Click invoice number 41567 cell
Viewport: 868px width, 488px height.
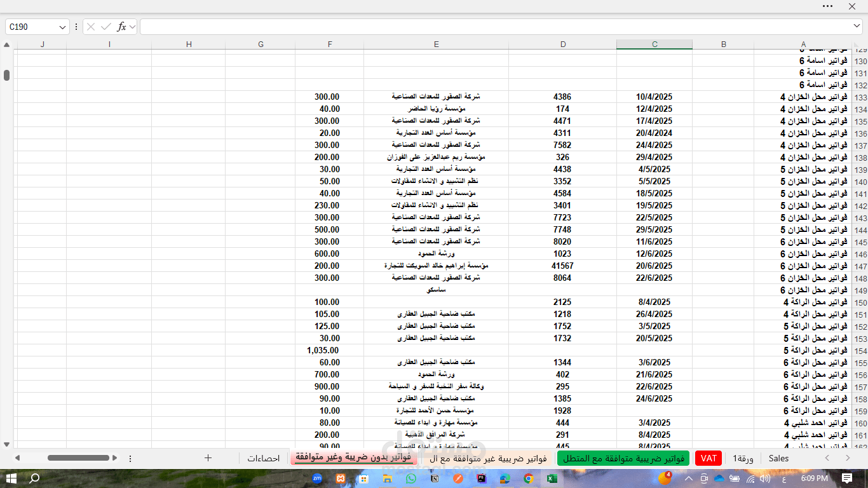point(563,266)
